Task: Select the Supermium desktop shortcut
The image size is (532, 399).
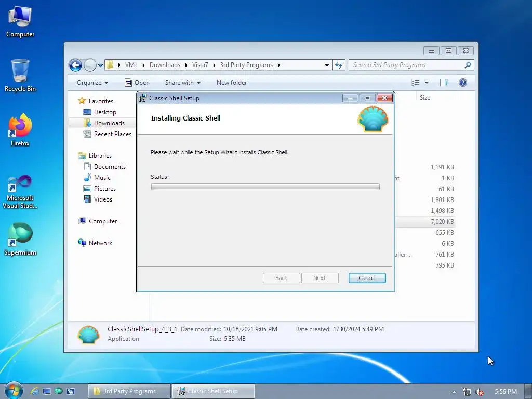Action: point(20,240)
